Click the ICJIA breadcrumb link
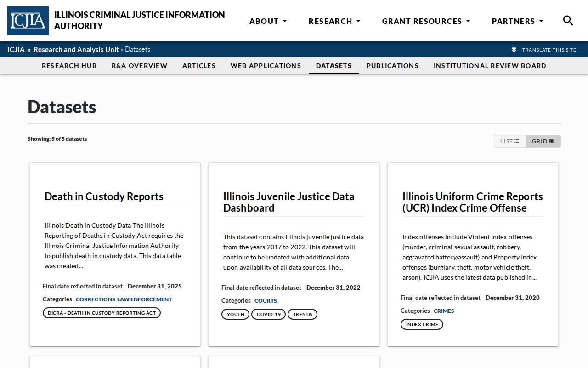Screen dimensions: 588x368 [x=16, y=50]
